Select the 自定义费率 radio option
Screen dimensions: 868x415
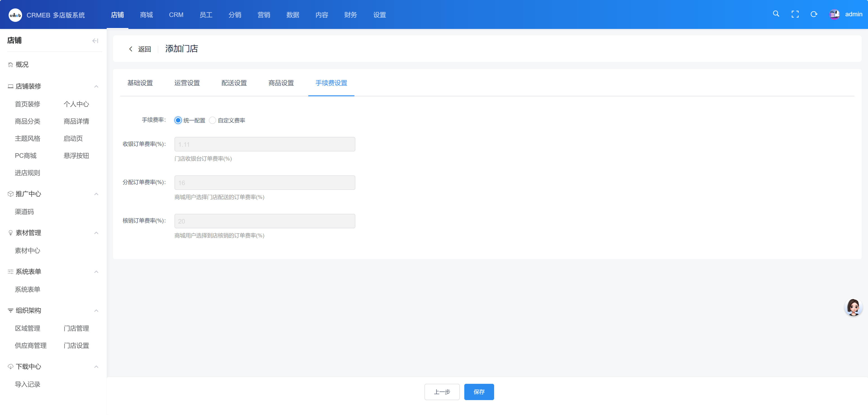tap(212, 120)
